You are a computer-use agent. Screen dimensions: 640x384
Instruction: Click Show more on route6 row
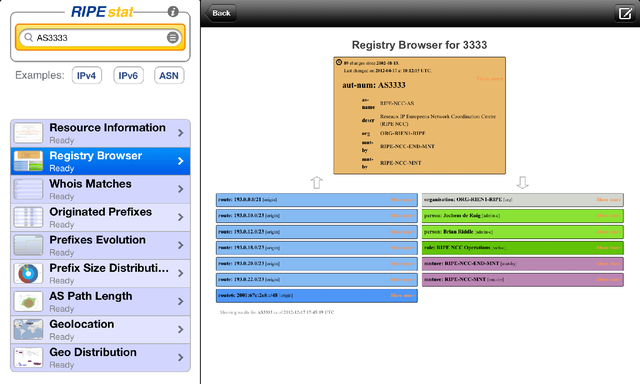(x=402, y=295)
